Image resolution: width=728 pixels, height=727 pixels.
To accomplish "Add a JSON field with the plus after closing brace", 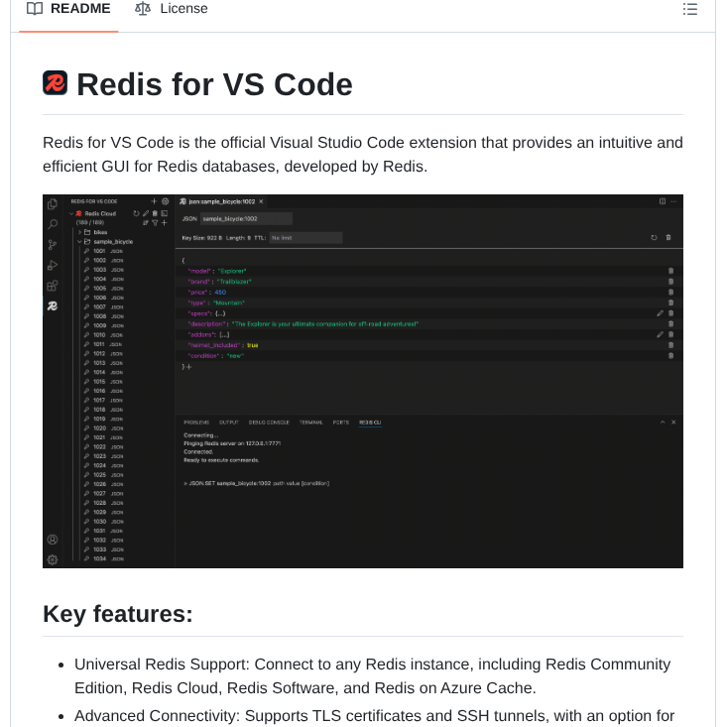I will 189,367.
